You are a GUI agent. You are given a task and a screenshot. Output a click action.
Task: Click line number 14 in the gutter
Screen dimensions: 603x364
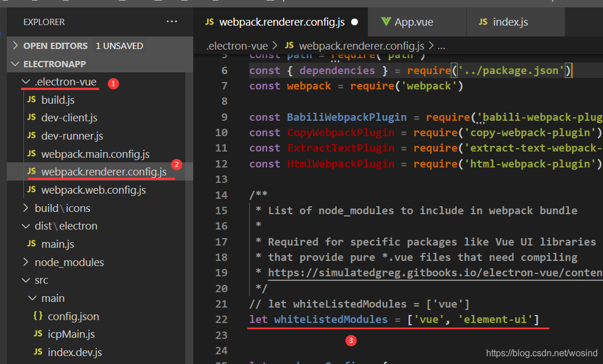221,195
